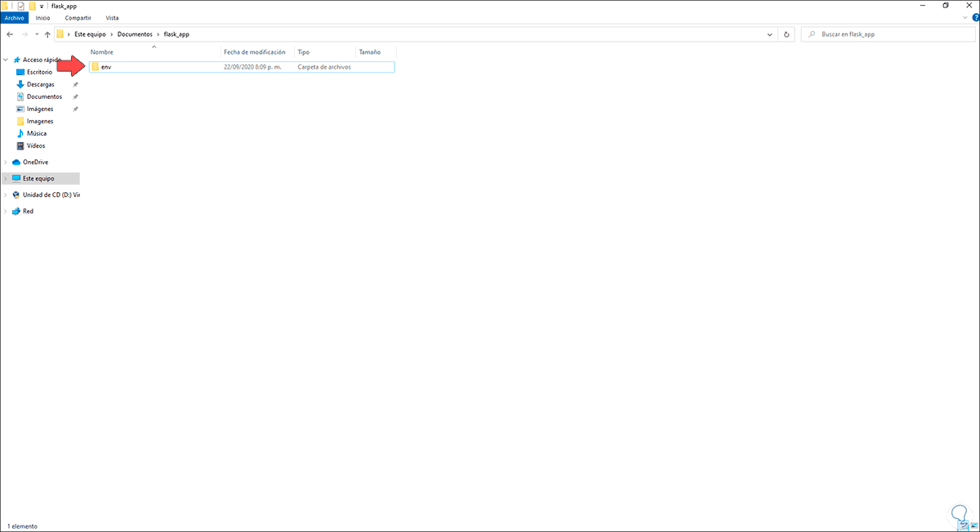
Task: Close the flask_app Explorer window
Action: coord(968,5)
